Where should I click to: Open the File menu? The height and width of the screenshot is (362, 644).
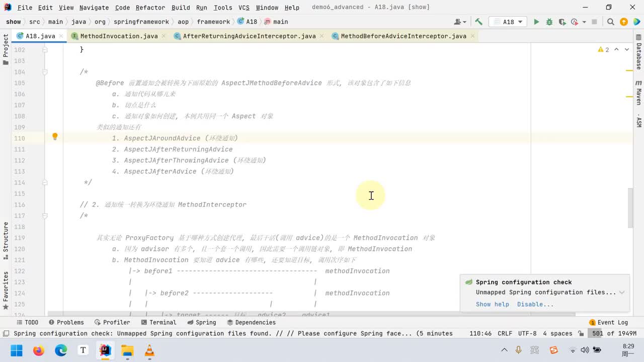pos(25,8)
